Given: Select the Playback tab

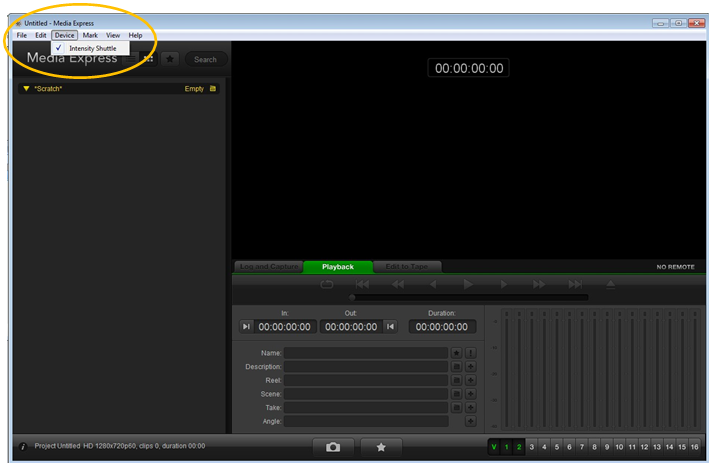Looking at the screenshot, I should [338, 267].
